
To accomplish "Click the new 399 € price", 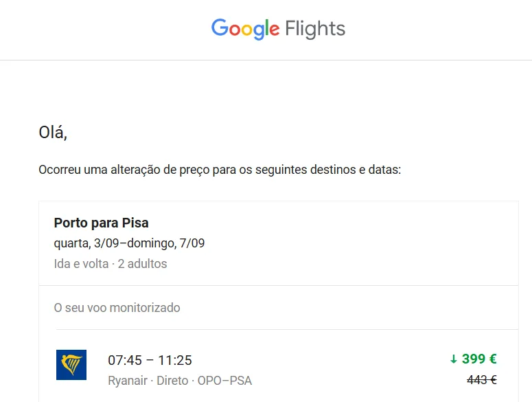I will click(x=479, y=359).
